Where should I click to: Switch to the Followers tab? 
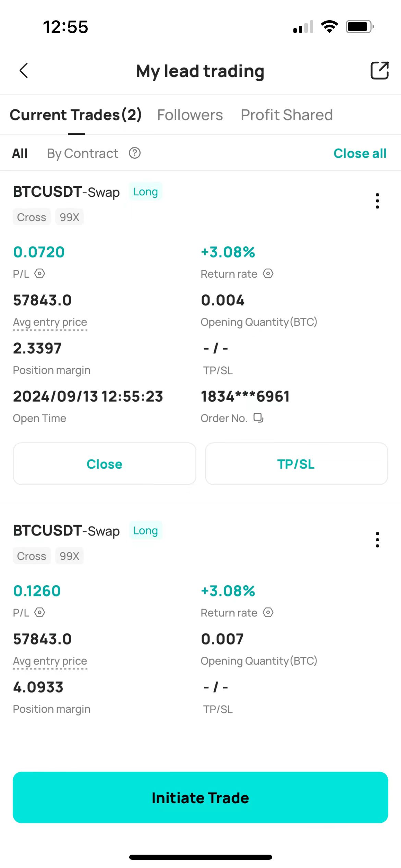(190, 115)
